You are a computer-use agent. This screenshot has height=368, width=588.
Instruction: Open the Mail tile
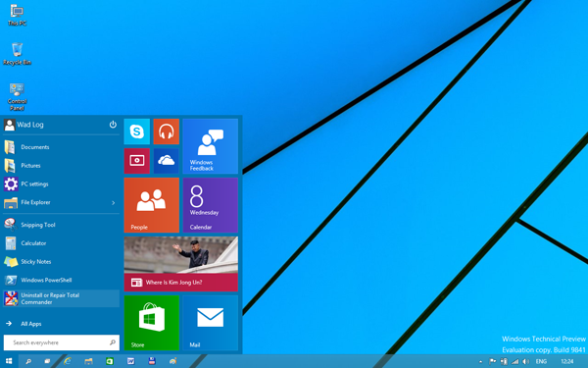pyautogui.click(x=211, y=323)
